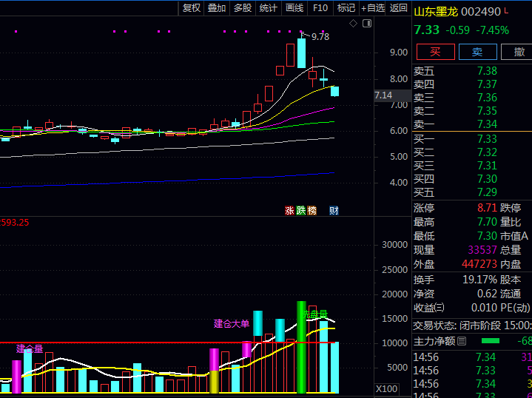The height and width of the screenshot is (398, 532).
Task: Click the X100 volume scale label
Action: point(387,389)
